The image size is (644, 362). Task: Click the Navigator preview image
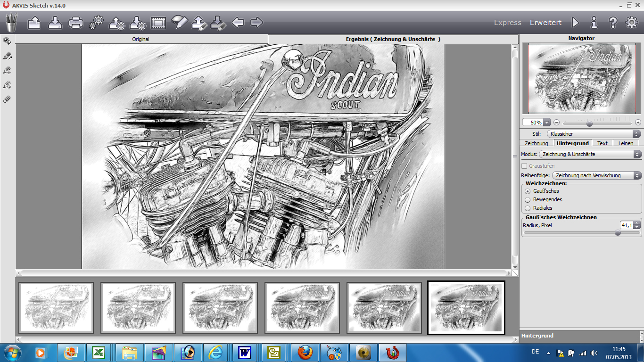click(x=581, y=78)
